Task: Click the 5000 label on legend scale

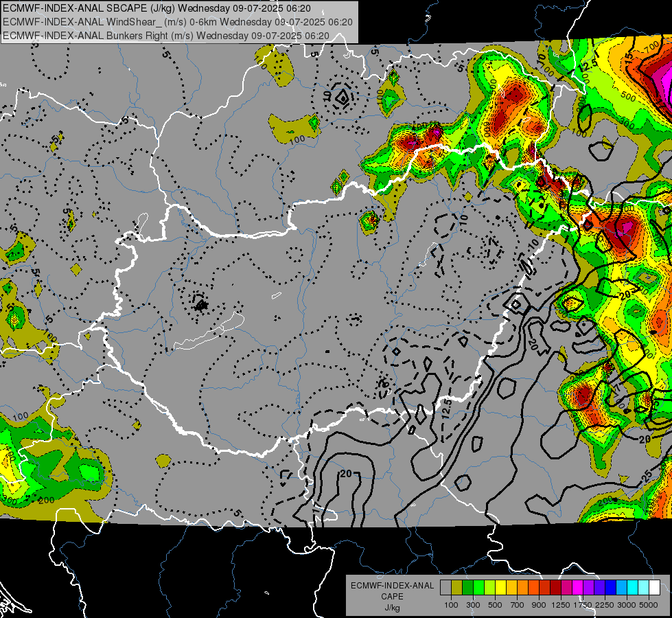Action: 649,605
